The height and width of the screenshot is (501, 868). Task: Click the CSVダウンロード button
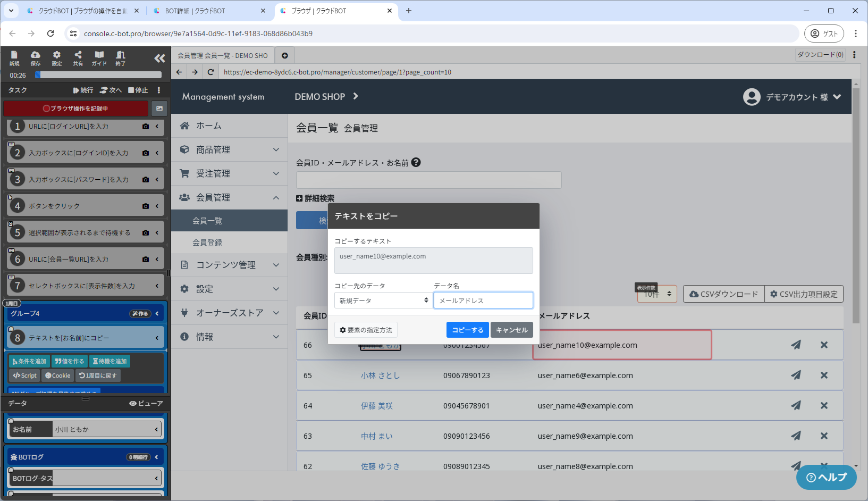click(x=724, y=294)
